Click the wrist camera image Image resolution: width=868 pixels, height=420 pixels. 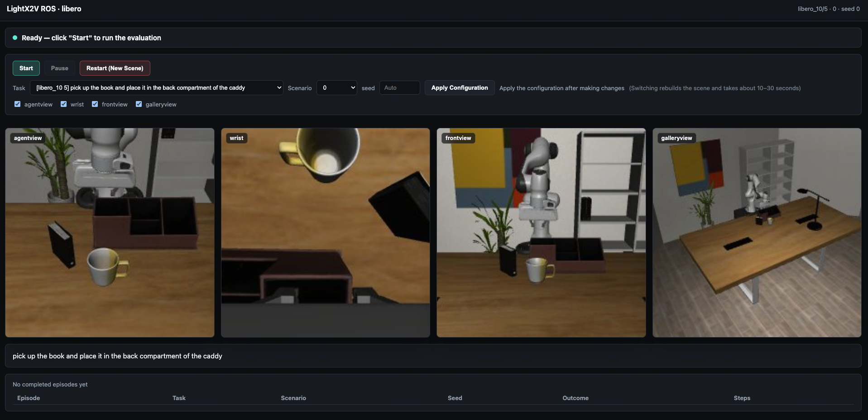326,232
